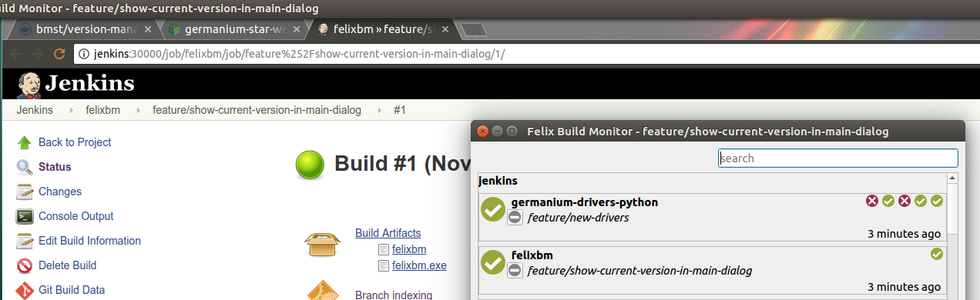
Task: Click the document icon beside felixbm.exe artifact
Action: click(x=384, y=266)
